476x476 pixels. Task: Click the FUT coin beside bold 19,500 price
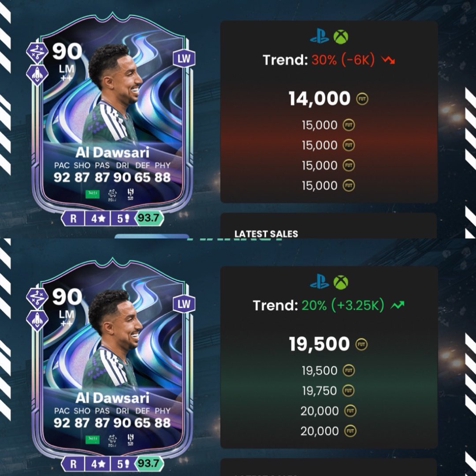pos(361,344)
